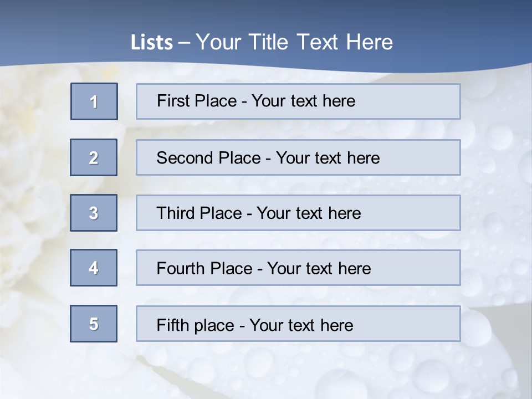Select the number 2 box
Image resolution: width=532 pixels, height=399 pixels.
tap(94, 157)
